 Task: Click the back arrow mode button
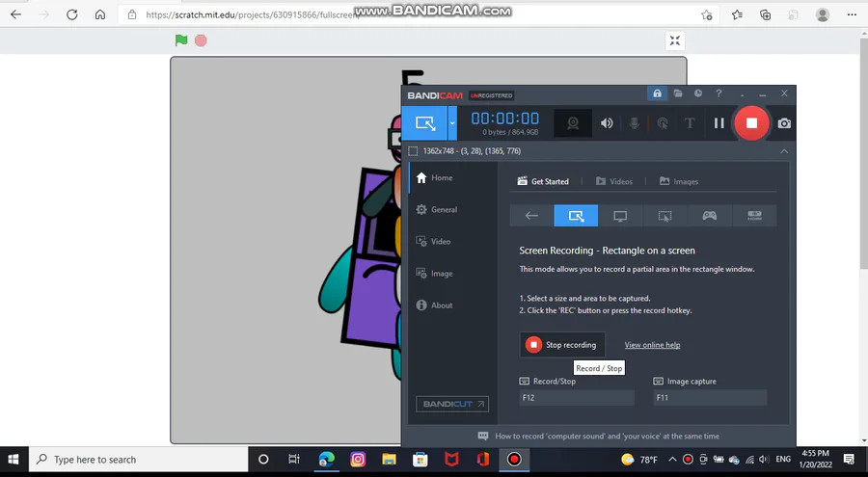(531, 216)
